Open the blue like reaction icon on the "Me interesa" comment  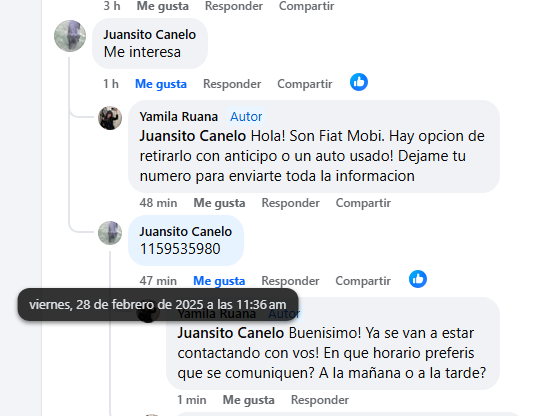coord(359,82)
